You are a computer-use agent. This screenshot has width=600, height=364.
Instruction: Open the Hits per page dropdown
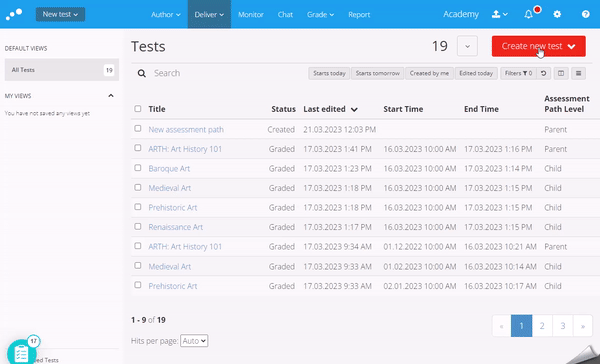click(194, 341)
